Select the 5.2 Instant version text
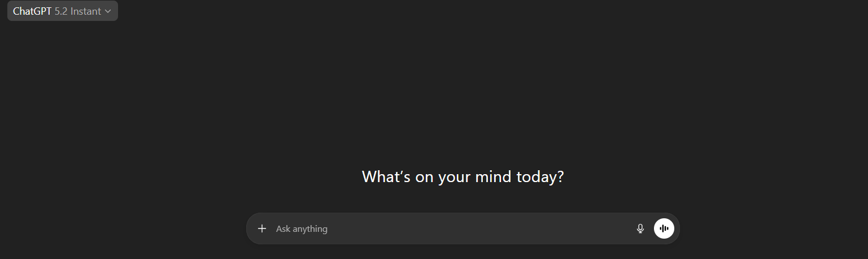Viewport: 868px width, 259px height. [78, 11]
